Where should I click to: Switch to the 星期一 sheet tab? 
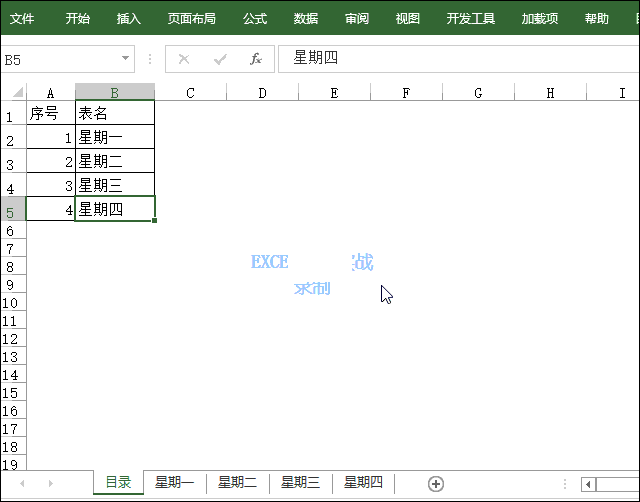click(x=175, y=482)
